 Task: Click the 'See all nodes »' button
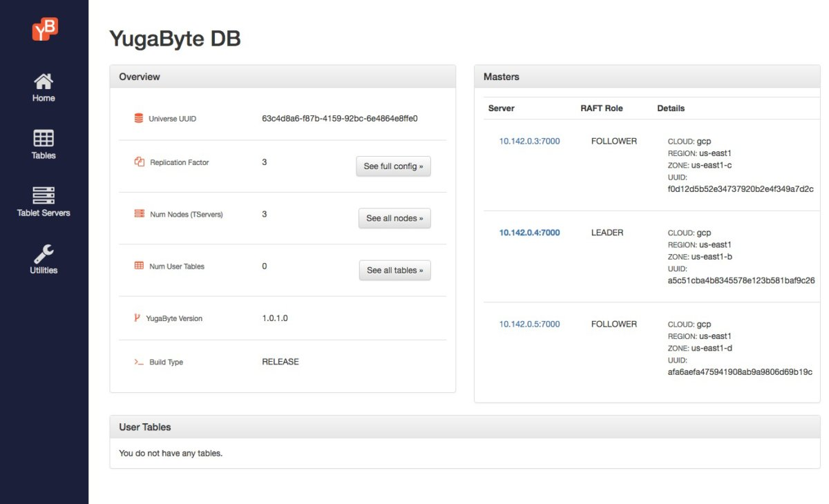[394, 218]
